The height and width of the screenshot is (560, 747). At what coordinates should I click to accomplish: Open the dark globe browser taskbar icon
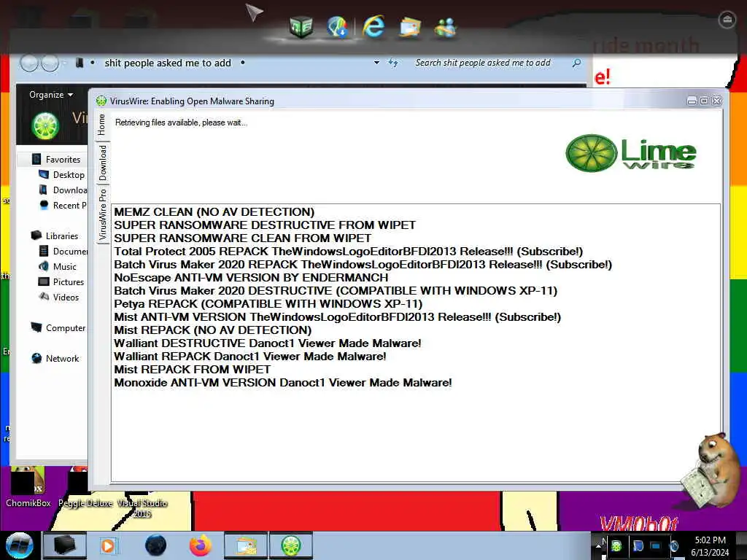tap(155, 545)
